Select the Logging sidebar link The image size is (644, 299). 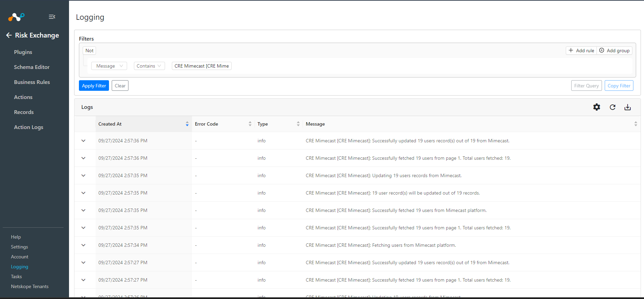point(19,267)
